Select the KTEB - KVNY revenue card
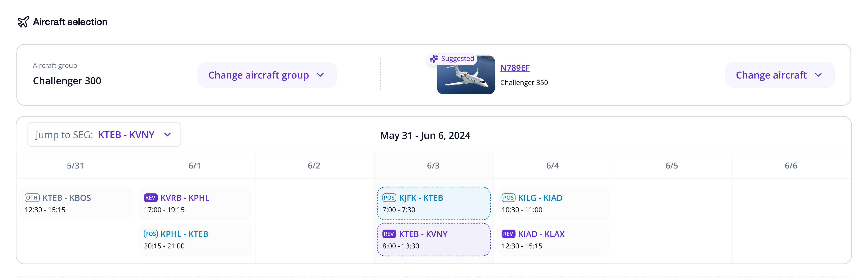 click(434, 240)
